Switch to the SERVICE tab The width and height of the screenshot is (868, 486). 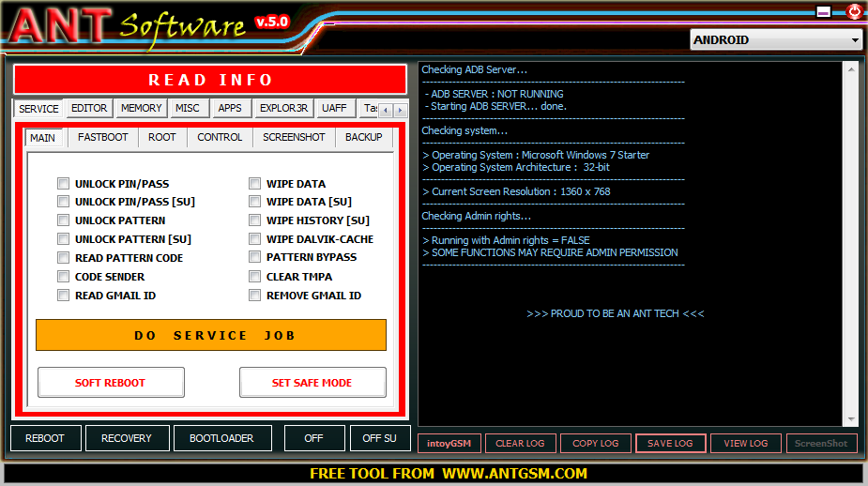[38, 109]
